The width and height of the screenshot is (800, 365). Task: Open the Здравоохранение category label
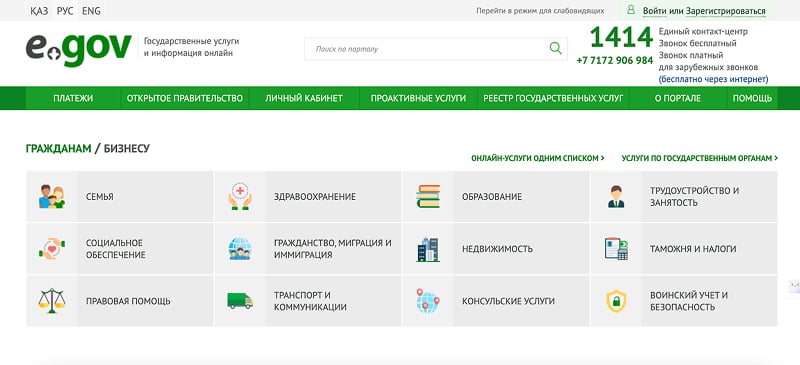(315, 197)
